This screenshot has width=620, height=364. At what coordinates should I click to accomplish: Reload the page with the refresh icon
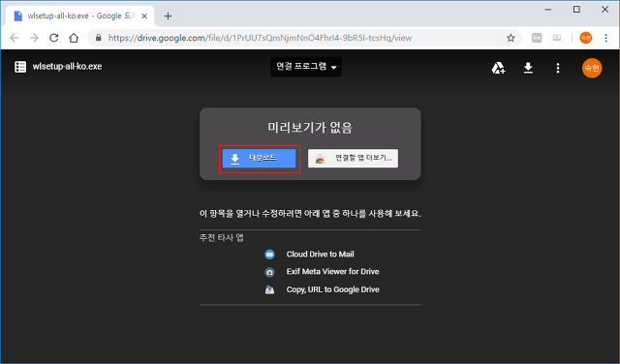tap(54, 38)
